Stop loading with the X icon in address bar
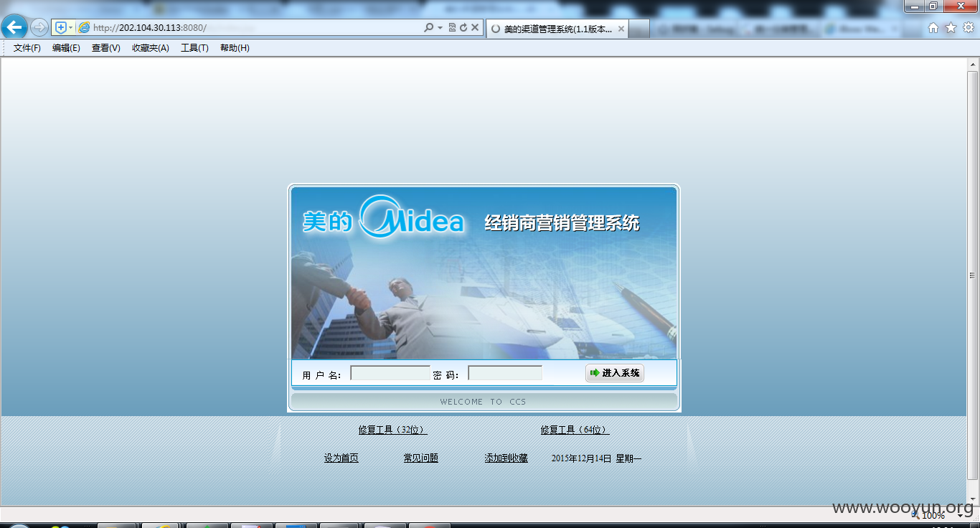The height and width of the screenshot is (528, 980). (x=475, y=27)
